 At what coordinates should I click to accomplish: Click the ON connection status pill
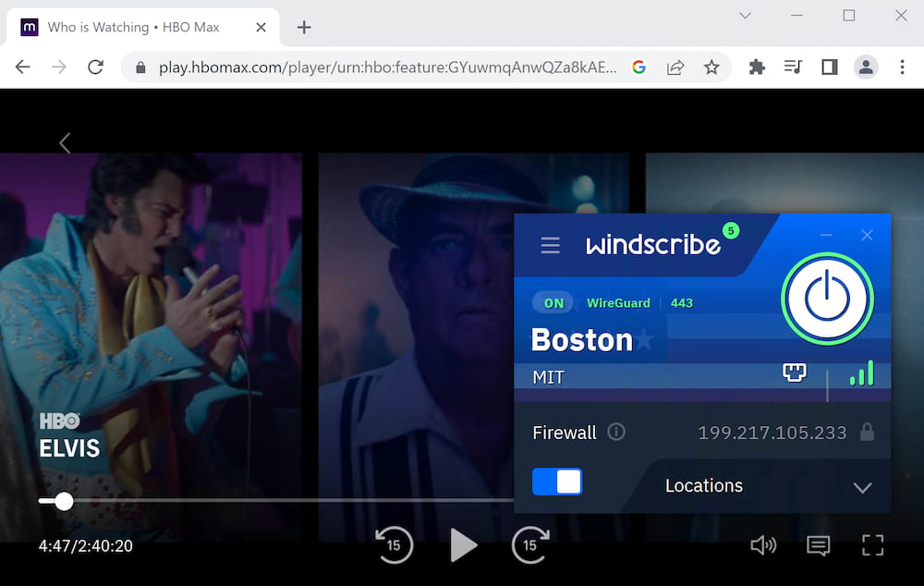552,302
